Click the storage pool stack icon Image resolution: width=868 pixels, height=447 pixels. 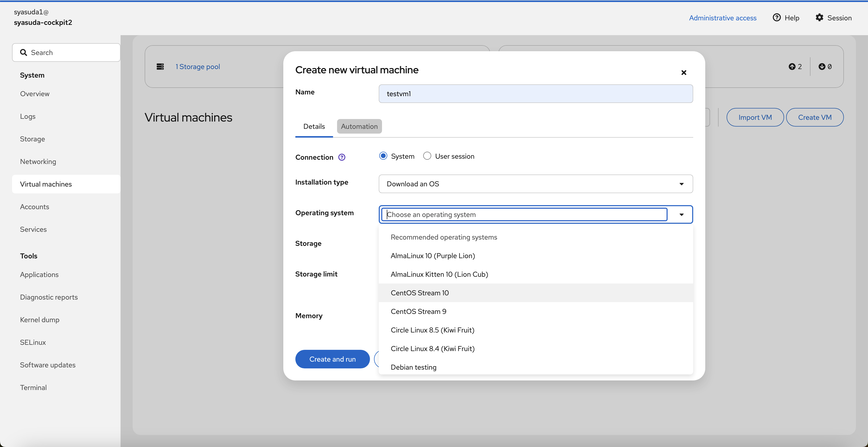coord(160,67)
